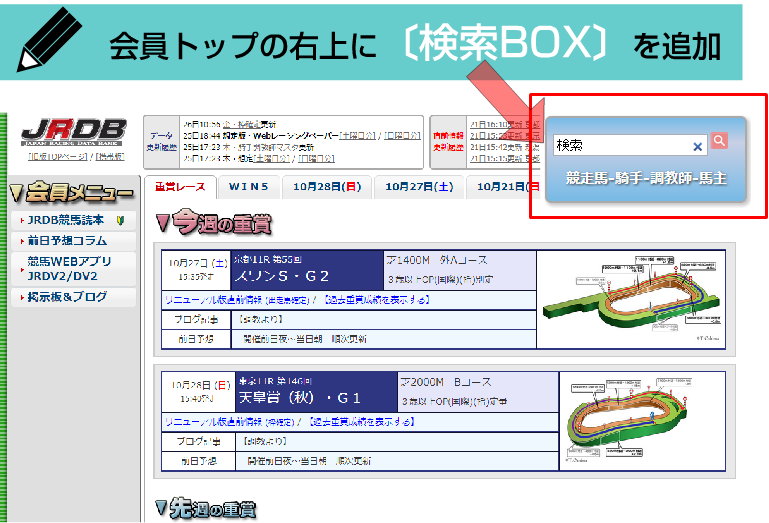
Task: Click the 10月28日(日) date cell of 天皇賞
Action: pyautogui.click(x=199, y=392)
